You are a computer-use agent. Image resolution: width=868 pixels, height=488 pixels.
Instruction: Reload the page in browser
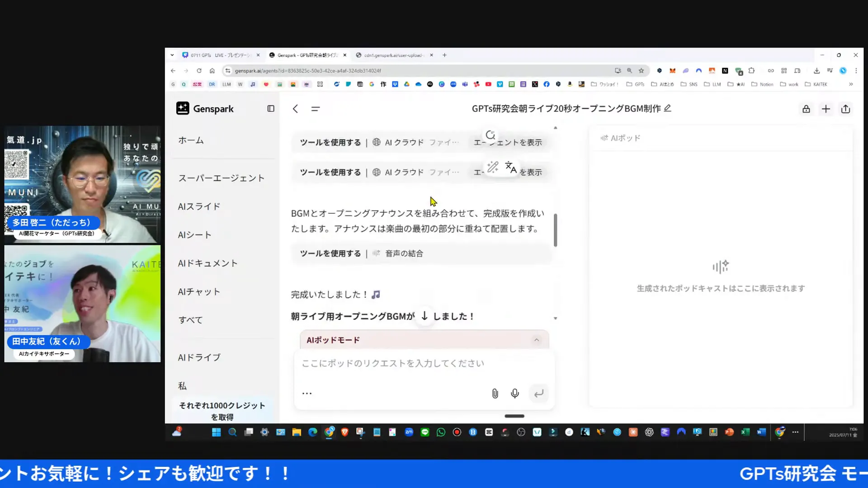pyautogui.click(x=199, y=71)
